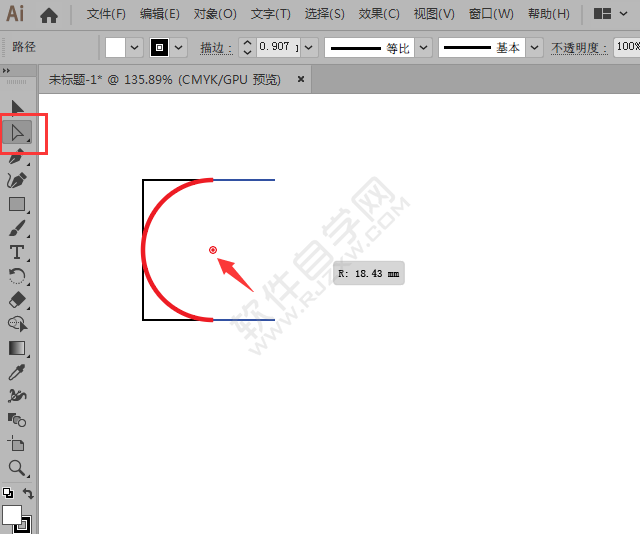This screenshot has height=534, width=640.
Task: Select the Eraser tool
Action: click(x=17, y=300)
